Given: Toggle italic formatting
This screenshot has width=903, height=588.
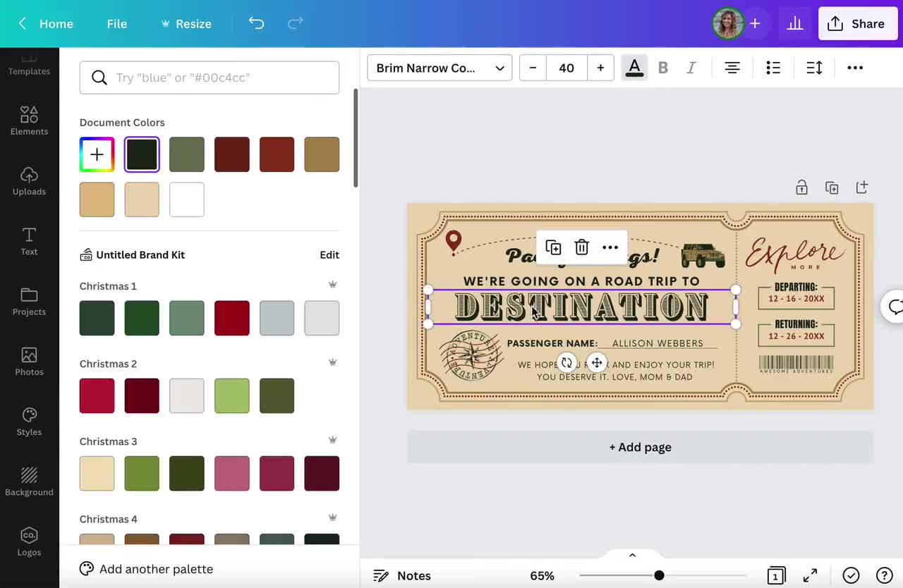Looking at the screenshot, I should pyautogui.click(x=691, y=68).
